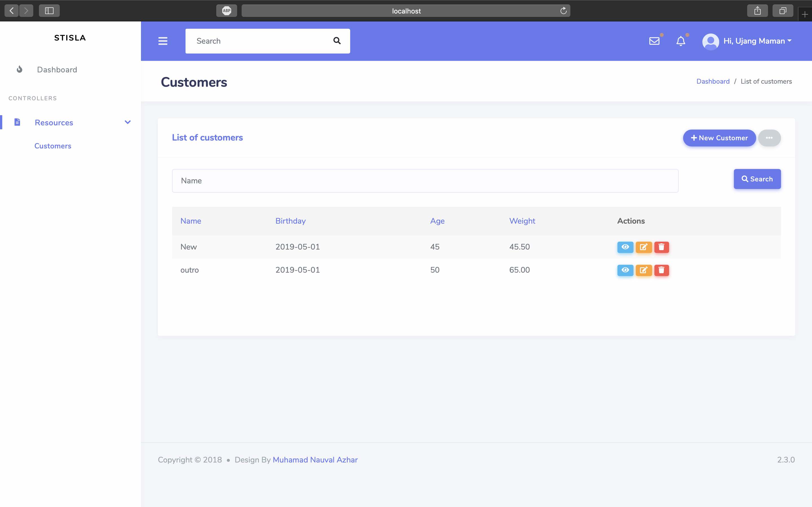Image resolution: width=812 pixels, height=507 pixels.
Task: Toggle sidebar with hamburger menu icon
Action: click(163, 41)
